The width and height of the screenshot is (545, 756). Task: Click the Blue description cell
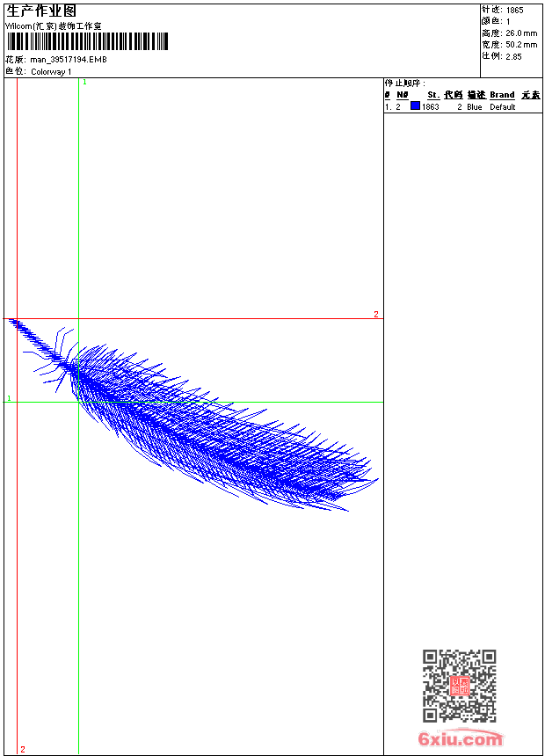474,107
